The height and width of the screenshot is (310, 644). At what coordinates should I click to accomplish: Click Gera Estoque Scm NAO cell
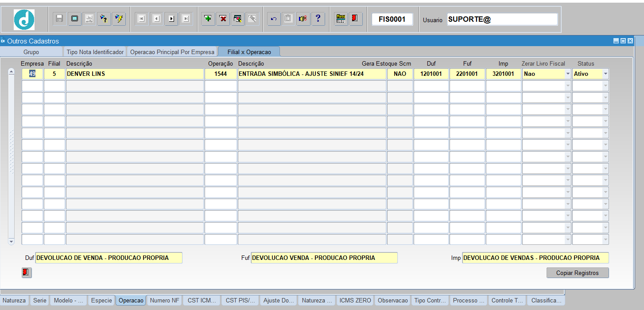pyautogui.click(x=400, y=74)
